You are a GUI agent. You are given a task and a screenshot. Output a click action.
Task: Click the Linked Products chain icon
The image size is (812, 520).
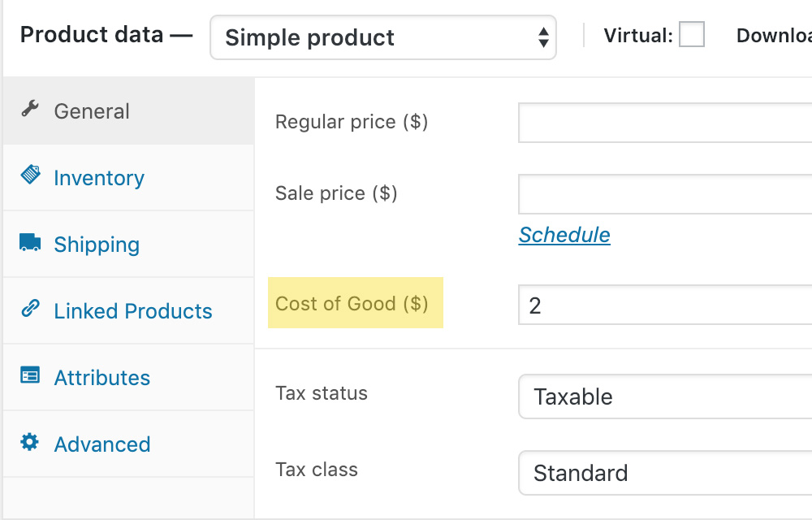[x=30, y=310]
